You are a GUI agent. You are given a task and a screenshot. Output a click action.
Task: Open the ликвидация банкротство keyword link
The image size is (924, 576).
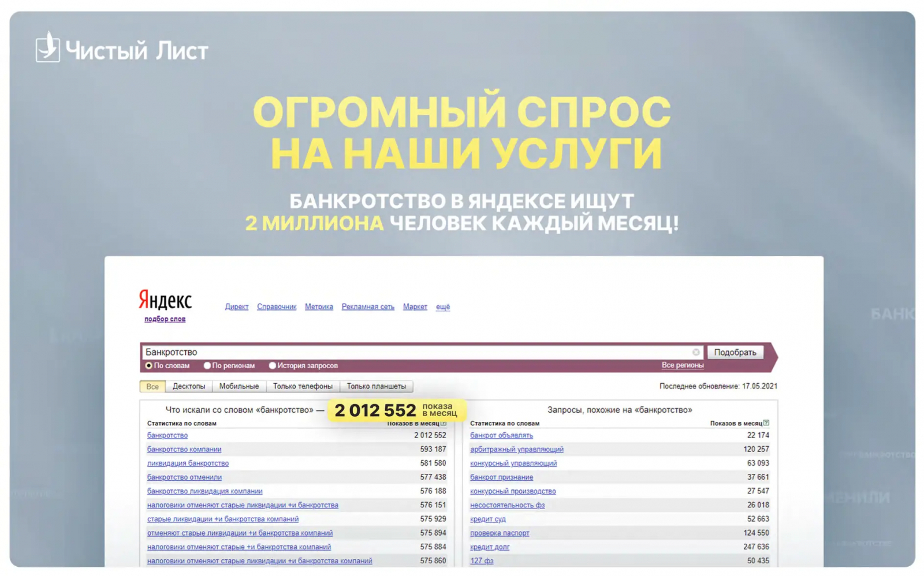(x=188, y=463)
